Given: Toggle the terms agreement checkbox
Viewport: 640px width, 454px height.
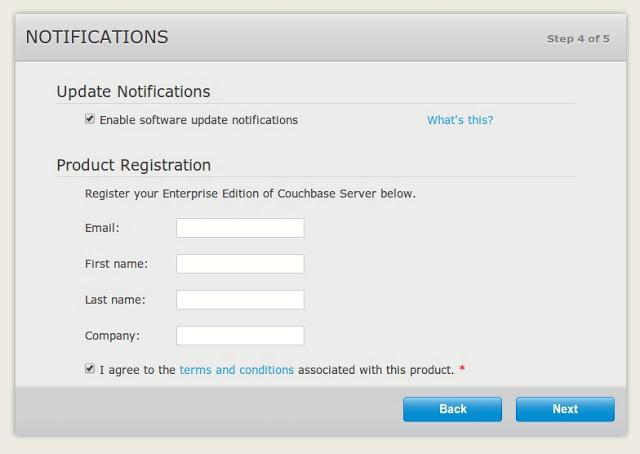Looking at the screenshot, I should [90, 369].
